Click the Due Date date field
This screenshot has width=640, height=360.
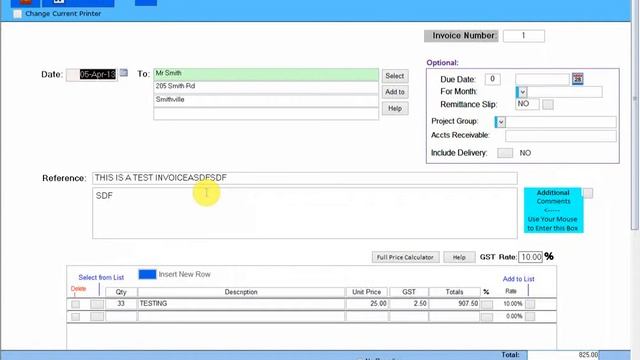[542, 79]
